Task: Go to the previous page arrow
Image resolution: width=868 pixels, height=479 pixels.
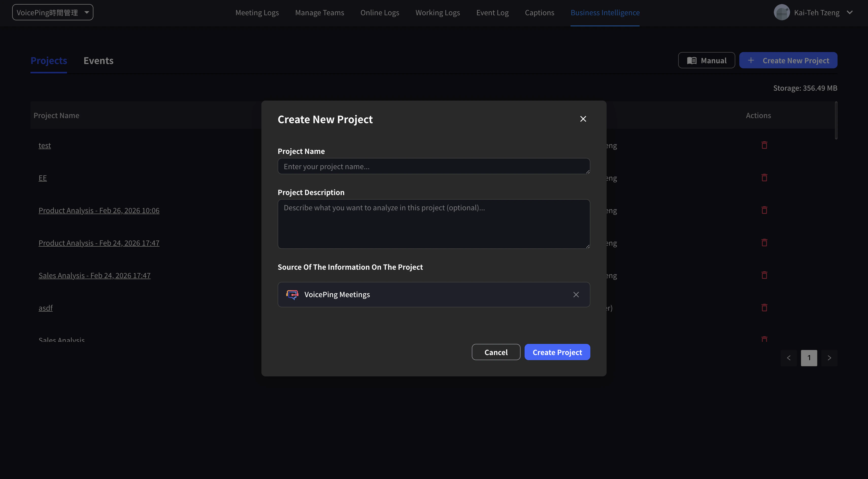Action: (789, 358)
